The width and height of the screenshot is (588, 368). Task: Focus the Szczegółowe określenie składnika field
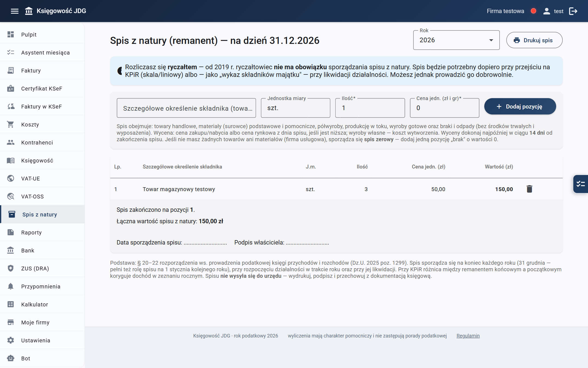[x=186, y=108]
